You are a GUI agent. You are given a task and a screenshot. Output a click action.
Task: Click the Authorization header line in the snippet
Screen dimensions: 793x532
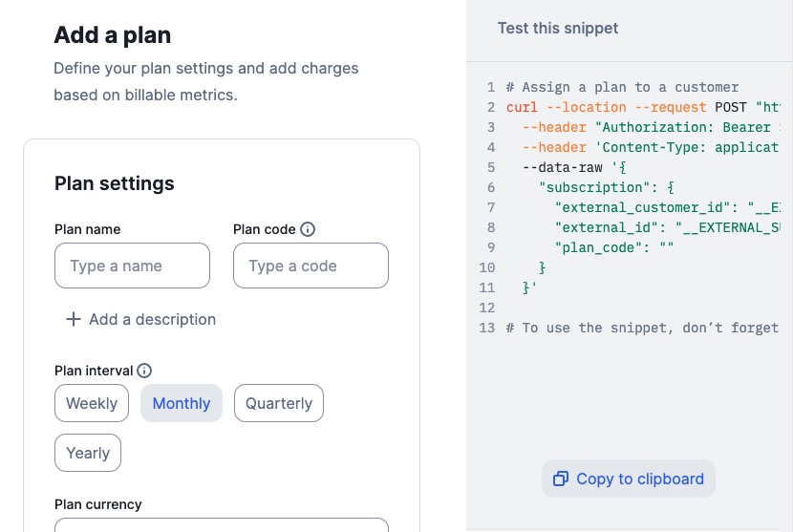[x=650, y=127]
